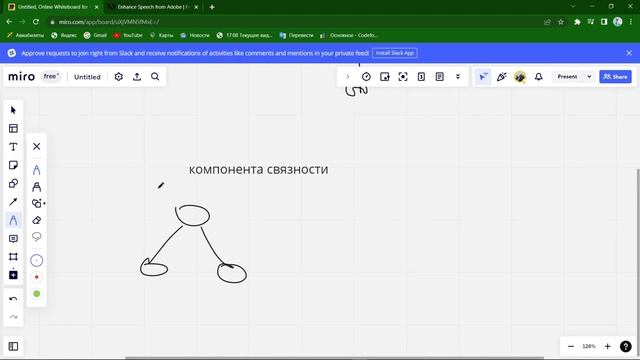Click the Miro logo
Image resolution: width=640 pixels, height=360 pixels.
(x=22, y=77)
